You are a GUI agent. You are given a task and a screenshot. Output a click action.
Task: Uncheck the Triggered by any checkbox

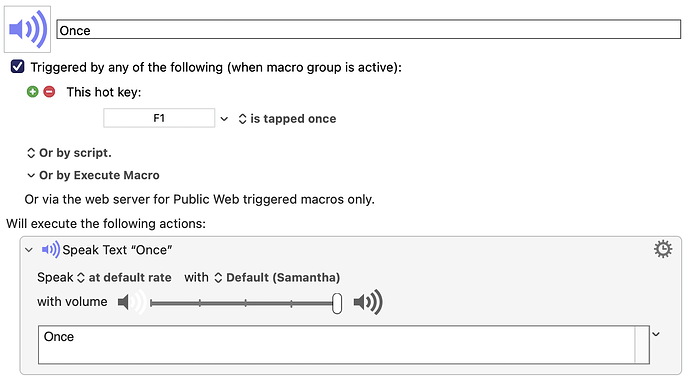pos(18,67)
